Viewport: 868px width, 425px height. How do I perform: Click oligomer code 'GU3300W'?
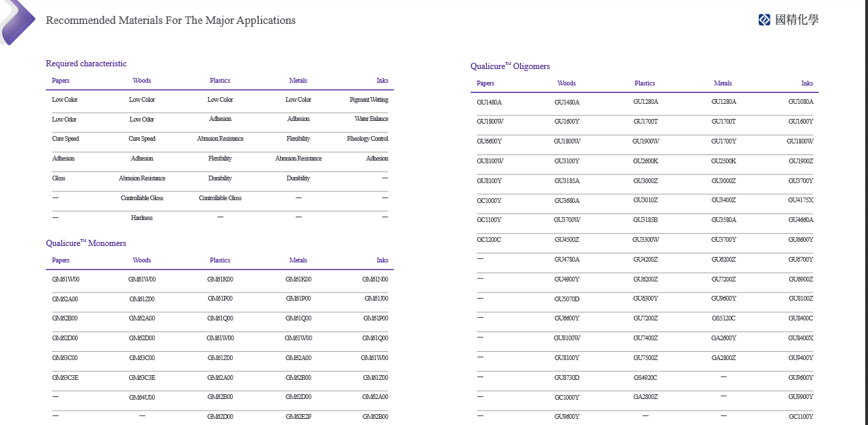[645, 241]
